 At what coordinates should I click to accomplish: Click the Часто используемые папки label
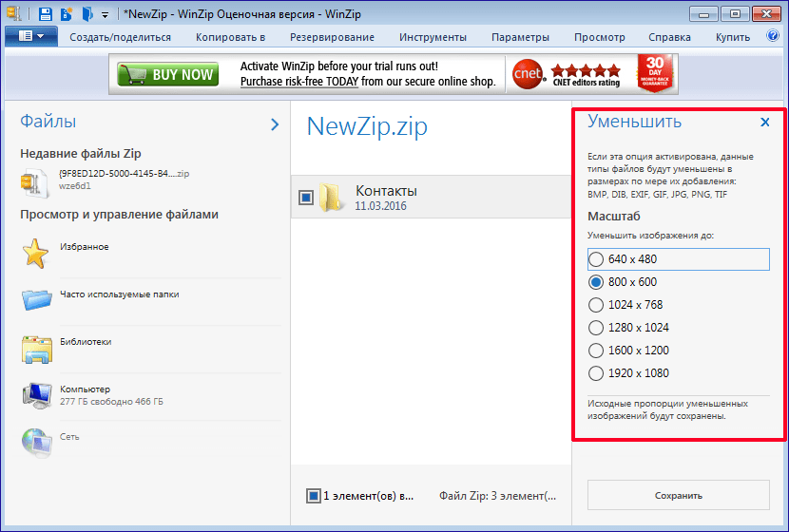(x=119, y=294)
